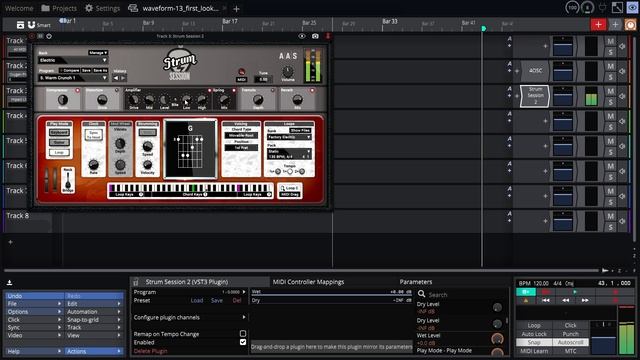The height and width of the screenshot is (360, 640).
Task: Click the MIDI Learn button
Action: pyautogui.click(x=534, y=351)
